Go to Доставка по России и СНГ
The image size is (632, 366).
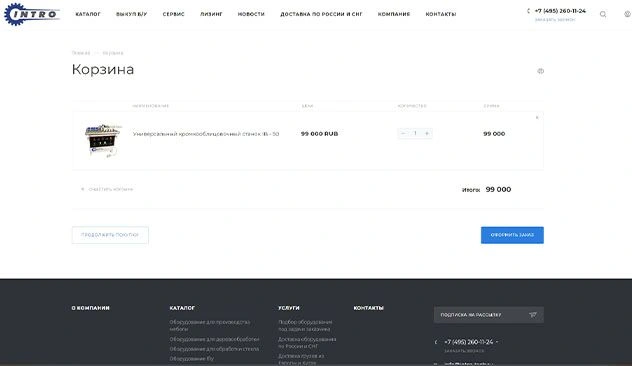(321, 14)
